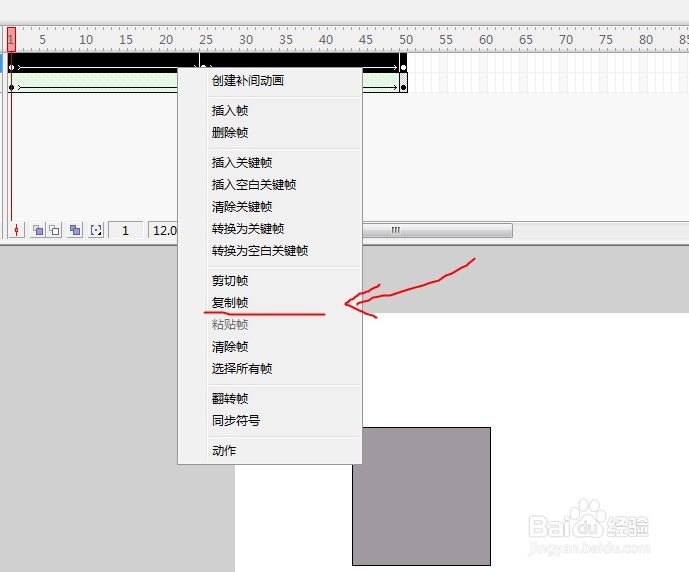Click frame 60 on timeline ruler
This screenshot has width=689, height=572.
tap(486, 40)
